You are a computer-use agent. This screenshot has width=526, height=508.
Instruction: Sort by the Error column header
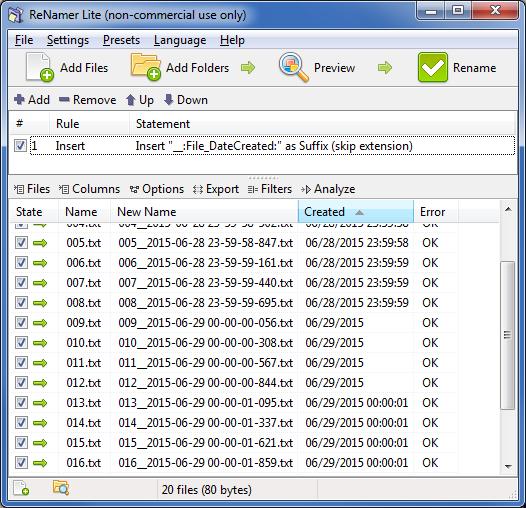coord(436,212)
